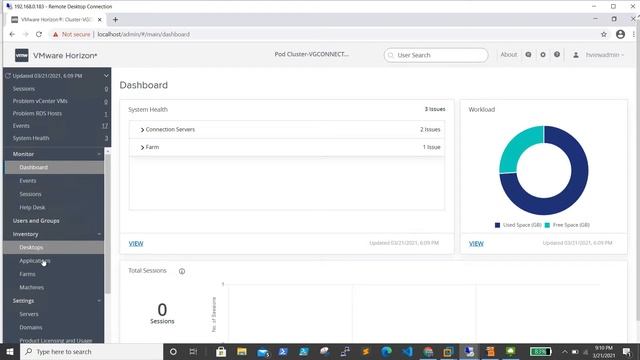Open the notification center icon
This screenshot has height=360, width=640.
(627, 351)
